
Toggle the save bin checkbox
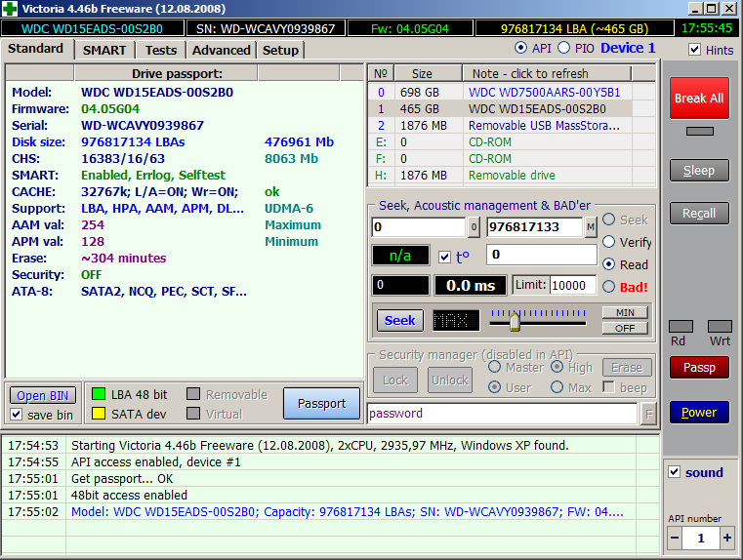tap(17, 415)
